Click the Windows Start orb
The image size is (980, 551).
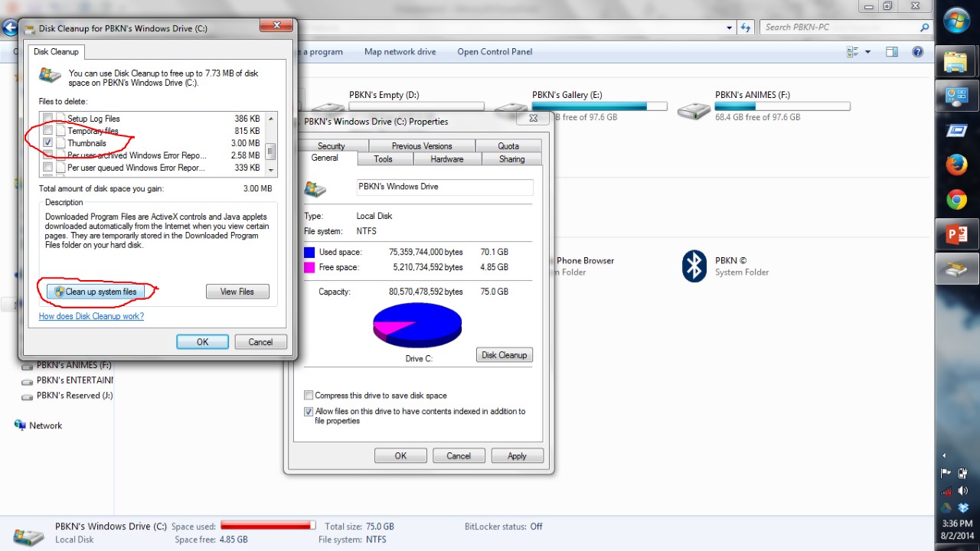point(956,21)
